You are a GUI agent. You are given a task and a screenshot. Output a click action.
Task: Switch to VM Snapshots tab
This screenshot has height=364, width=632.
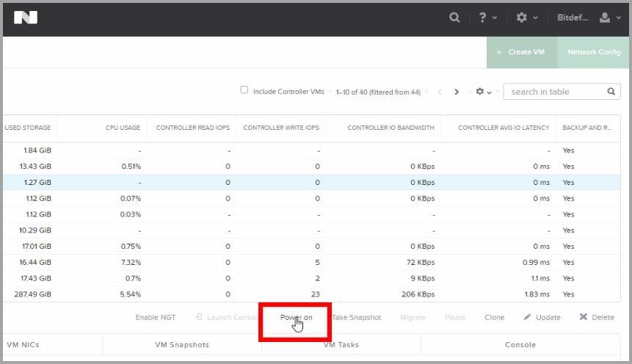182,345
